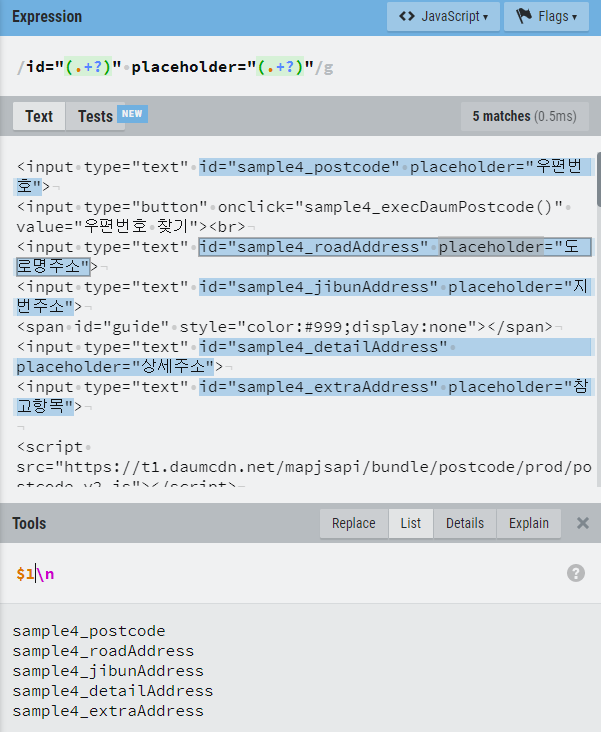601x732 pixels.
Task: Click the sample4_roadAddress list result
Action: point(103,651)
